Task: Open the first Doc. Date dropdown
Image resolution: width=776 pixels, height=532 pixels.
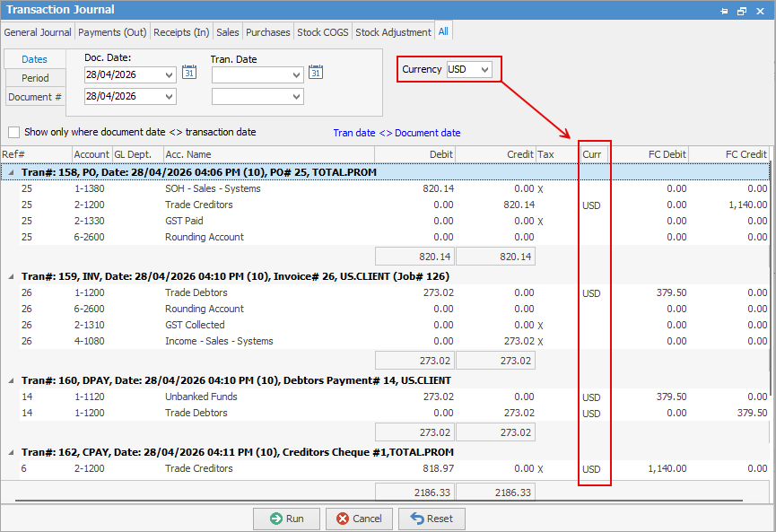Action: pyautogui.click(x=170, y=75)
